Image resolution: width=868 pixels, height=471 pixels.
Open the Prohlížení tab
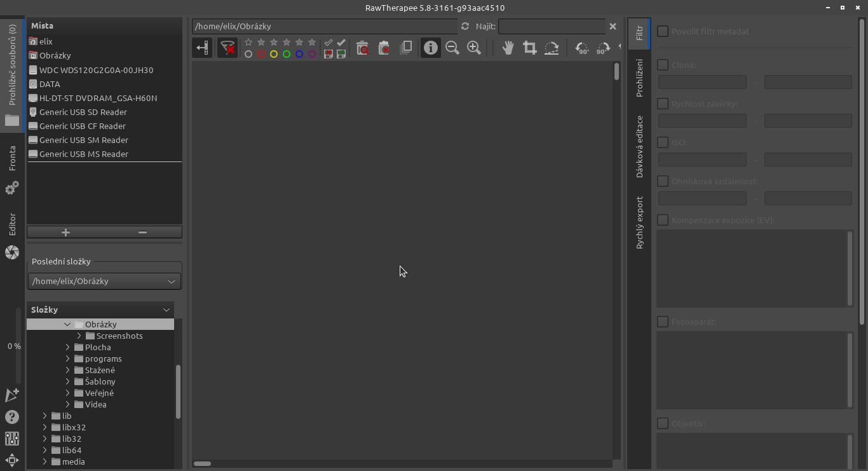[x=639, y=78]
